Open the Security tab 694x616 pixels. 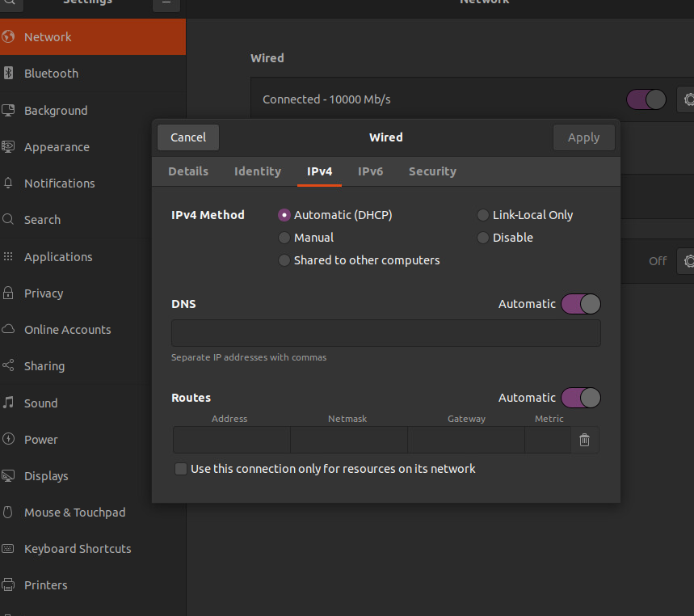[432, 171]
